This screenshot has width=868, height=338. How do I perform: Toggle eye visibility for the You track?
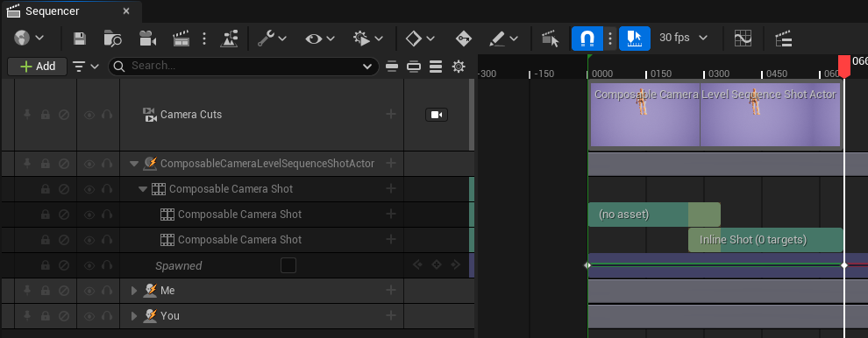click(x=89, y=316)
